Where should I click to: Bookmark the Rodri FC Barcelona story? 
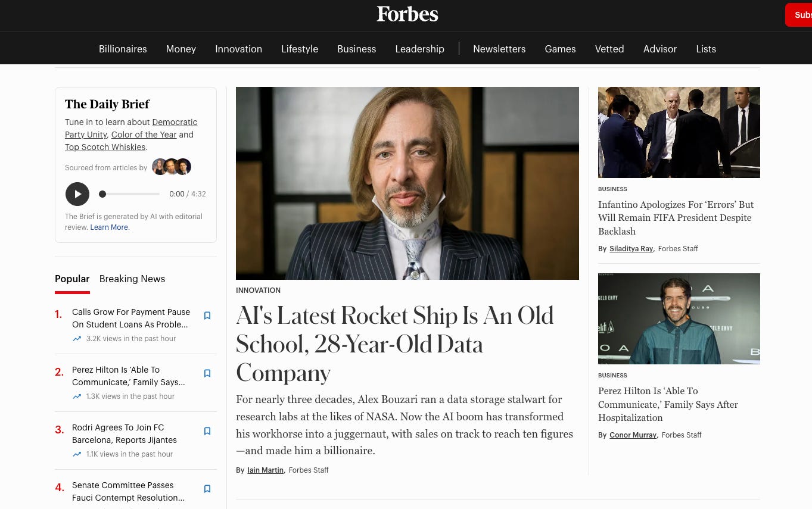[207, 431]
